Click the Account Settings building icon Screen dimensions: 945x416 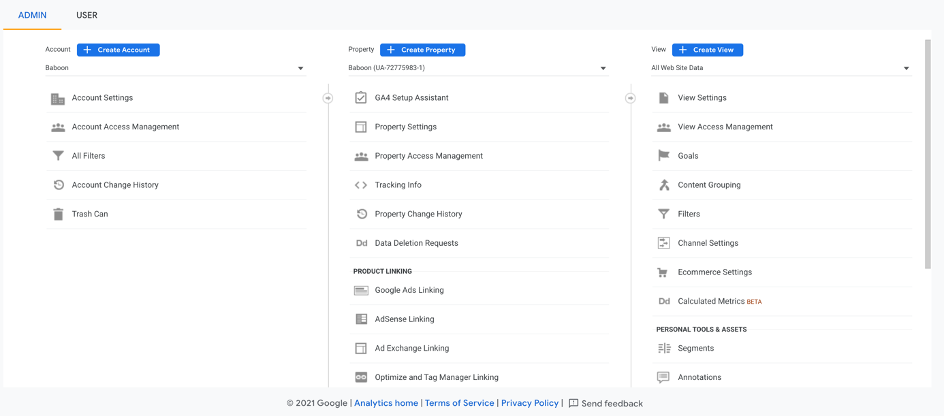pyautogui.click(x=58, y=98)
